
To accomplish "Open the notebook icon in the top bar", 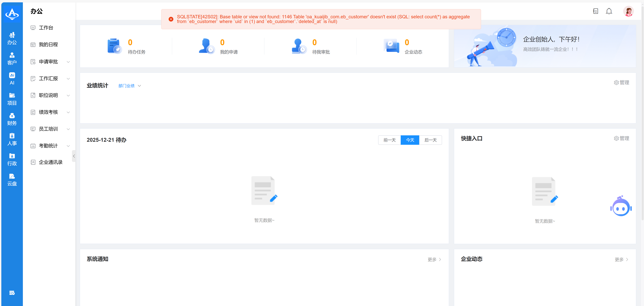I will (595, 11).
